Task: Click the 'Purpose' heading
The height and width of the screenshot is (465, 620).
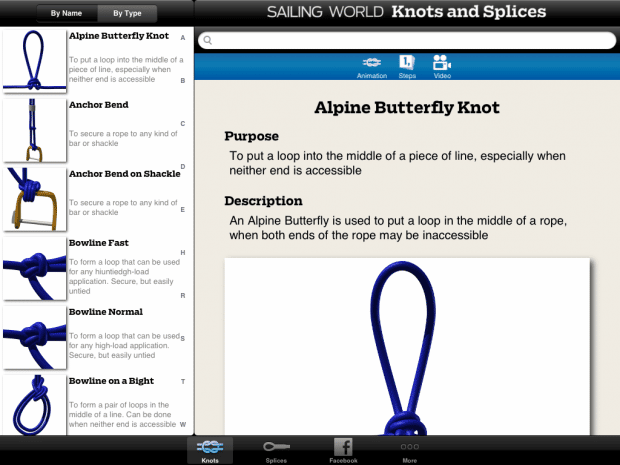Action: (251, 136)
